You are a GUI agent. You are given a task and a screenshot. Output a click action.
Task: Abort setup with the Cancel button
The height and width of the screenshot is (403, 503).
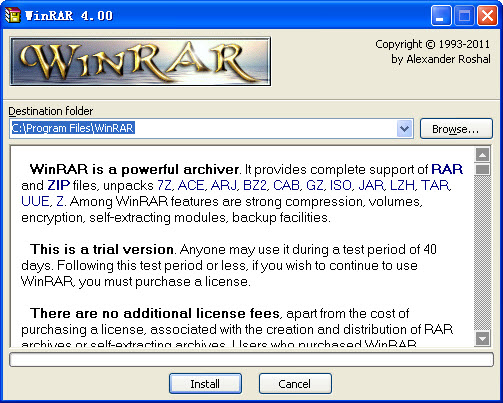[295, 384]
